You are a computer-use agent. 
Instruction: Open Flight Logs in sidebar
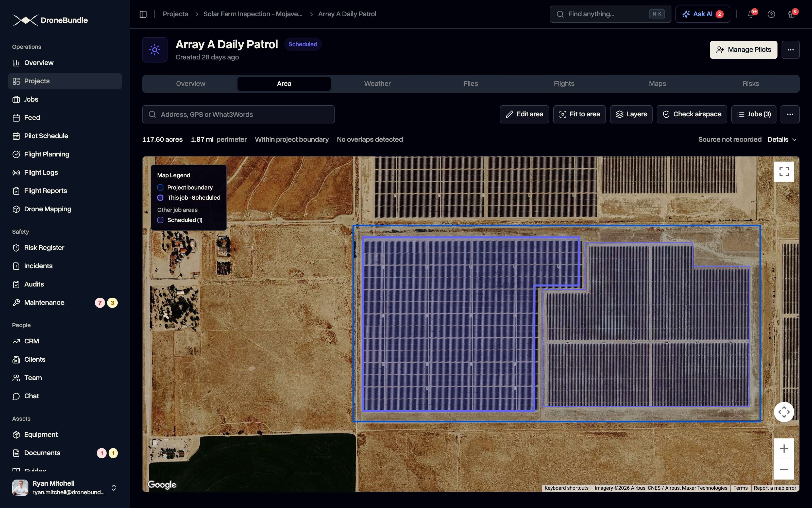click(x=65, y=172)
